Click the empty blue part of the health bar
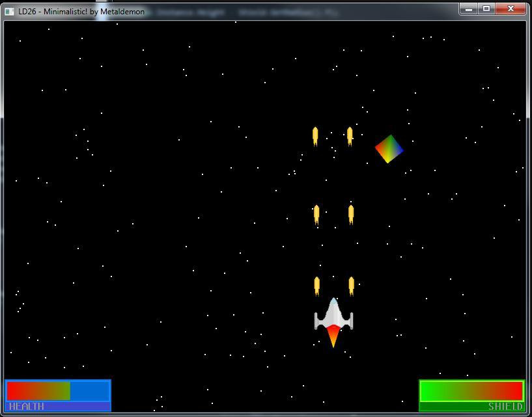This screenshot has width=532, height=417. (x=89, y=391)
